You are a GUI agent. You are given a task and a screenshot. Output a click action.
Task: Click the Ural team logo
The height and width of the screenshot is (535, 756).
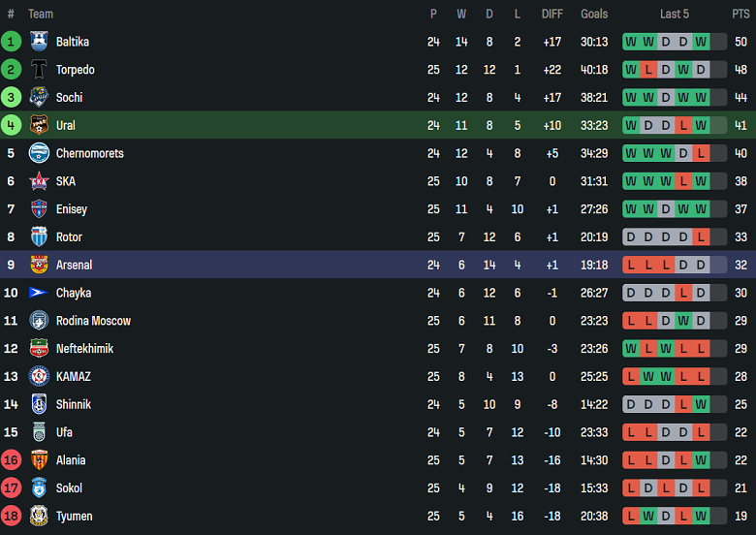tap(39, 126)
